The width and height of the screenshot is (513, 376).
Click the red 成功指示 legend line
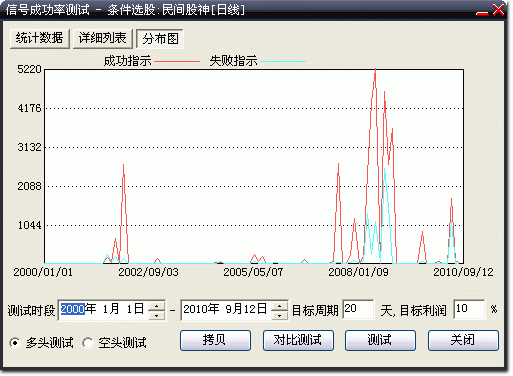pyautogui.click(x=177, y=62)
